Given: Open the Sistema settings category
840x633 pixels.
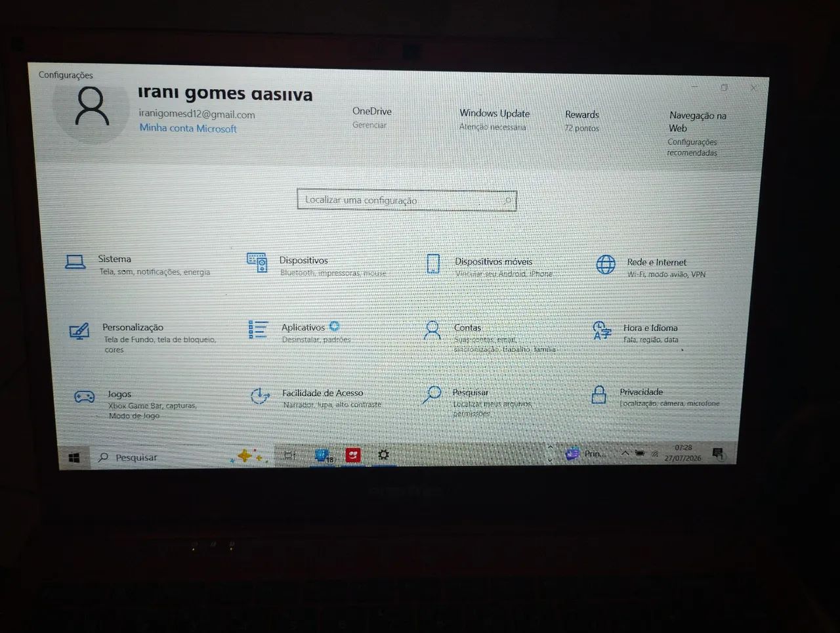Looking at the screenshot, I should [75, 263].
